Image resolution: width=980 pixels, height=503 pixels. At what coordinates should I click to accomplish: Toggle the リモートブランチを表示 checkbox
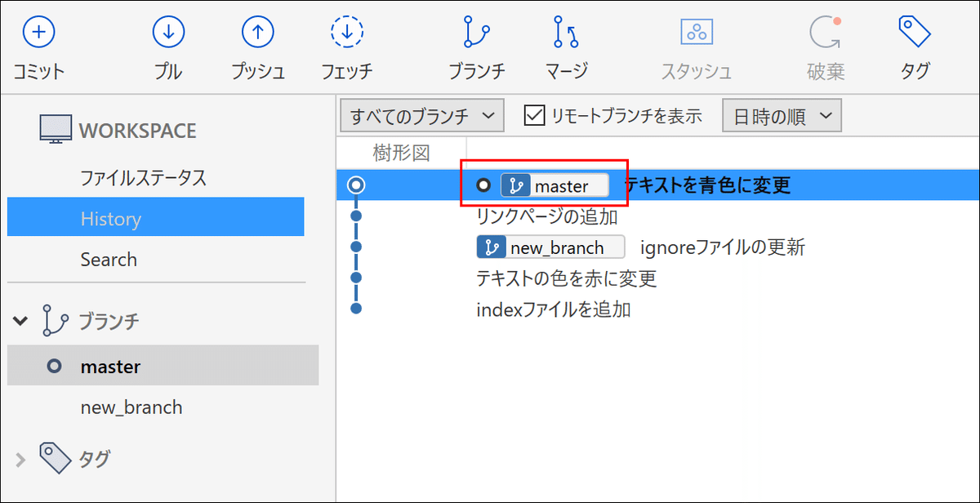point(534,115)
